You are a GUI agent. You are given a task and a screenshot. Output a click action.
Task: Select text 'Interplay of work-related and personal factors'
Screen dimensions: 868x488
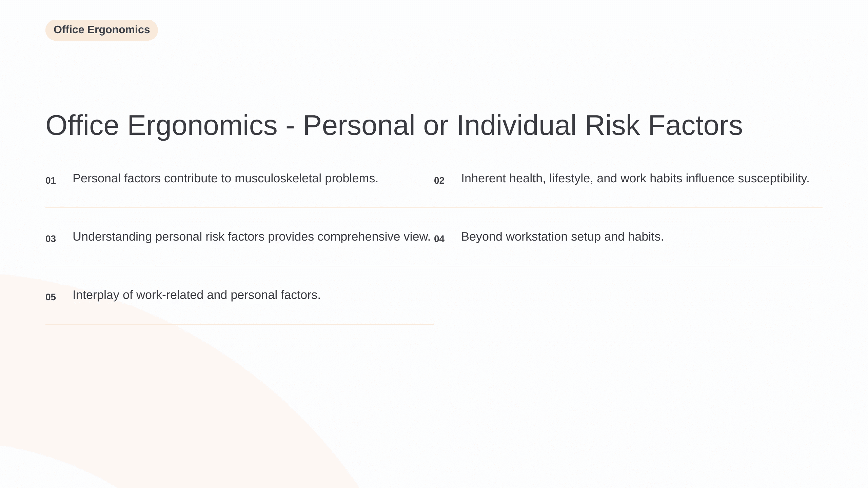coord(196,295)
